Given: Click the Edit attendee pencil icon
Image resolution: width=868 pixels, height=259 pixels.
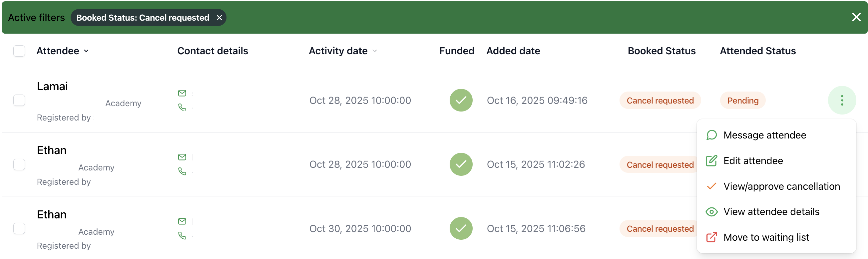Looking at the screenshot, I should (x=712, y=161).
